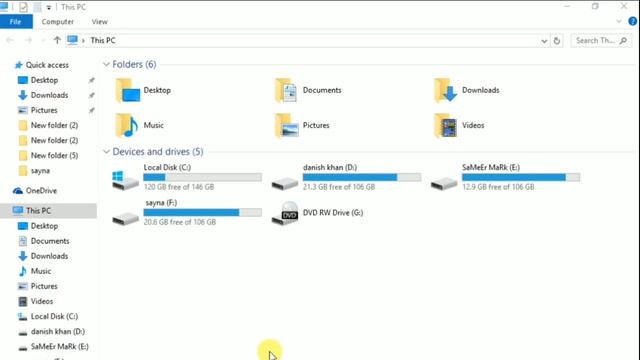Go up one level with Up arrow

(57, 40)
